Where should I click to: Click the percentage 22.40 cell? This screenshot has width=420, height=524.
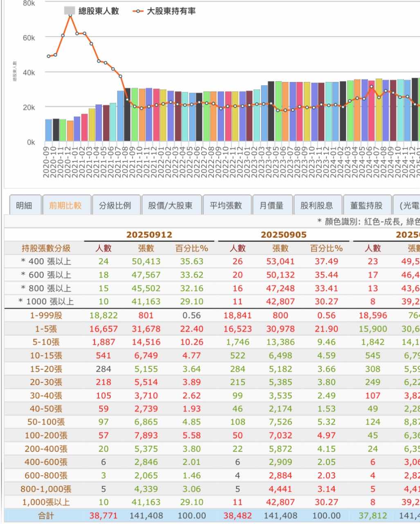192,329
